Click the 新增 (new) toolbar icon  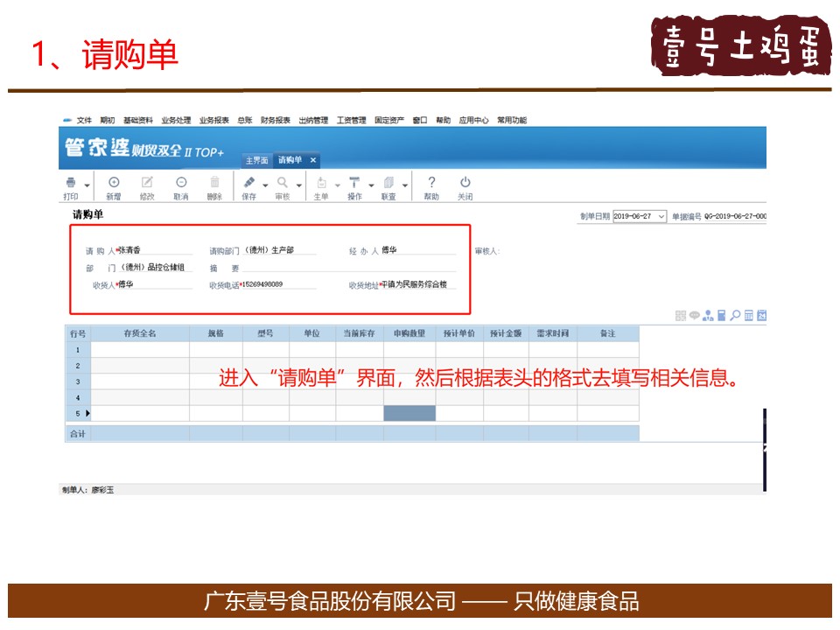113,183
